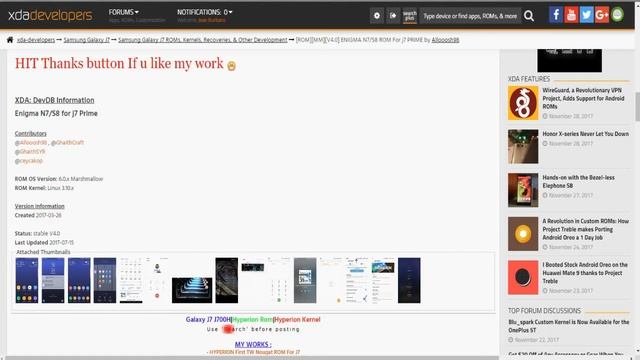The width and height of the screenshot is (640, 360).
Task: Open I Booted Stock Android Oreo article
Action: [585, 273]
